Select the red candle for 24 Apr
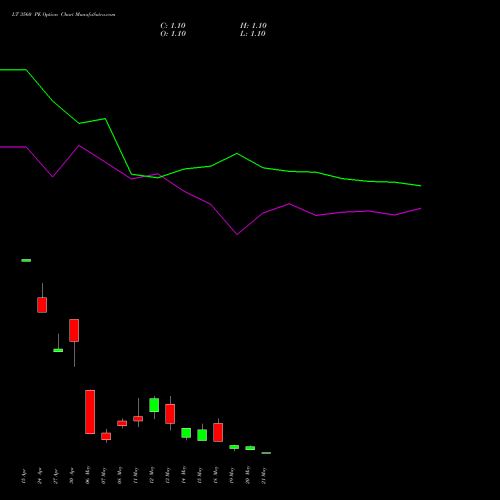500x500 pixels. point(42,305)
